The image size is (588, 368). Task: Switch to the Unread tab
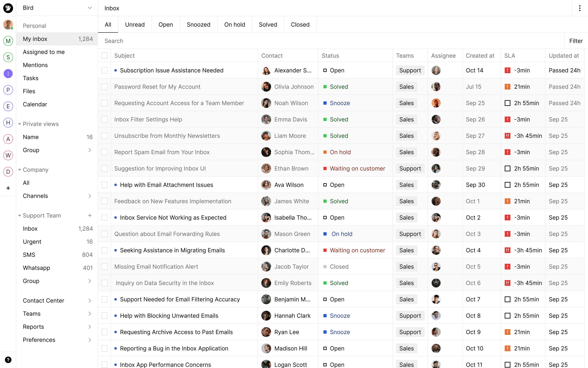coord(135,25)
